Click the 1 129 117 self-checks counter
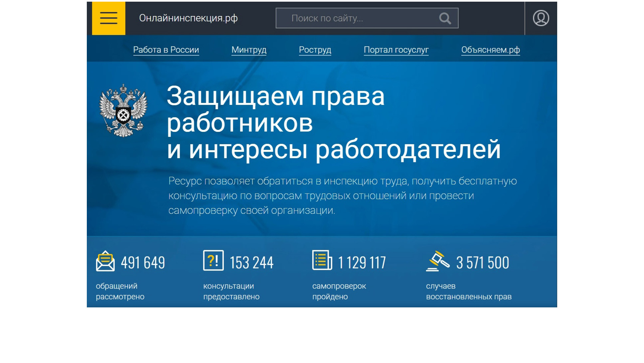Viewport: 644px width, 363px height. pos(362,263)
